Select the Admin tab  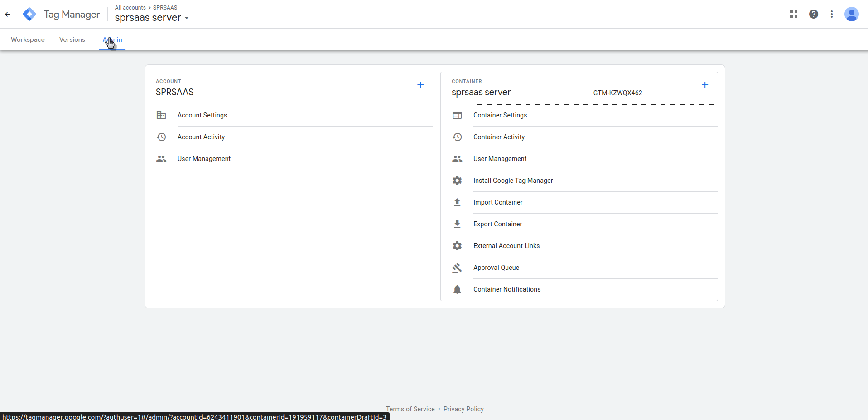pos(112,39)
